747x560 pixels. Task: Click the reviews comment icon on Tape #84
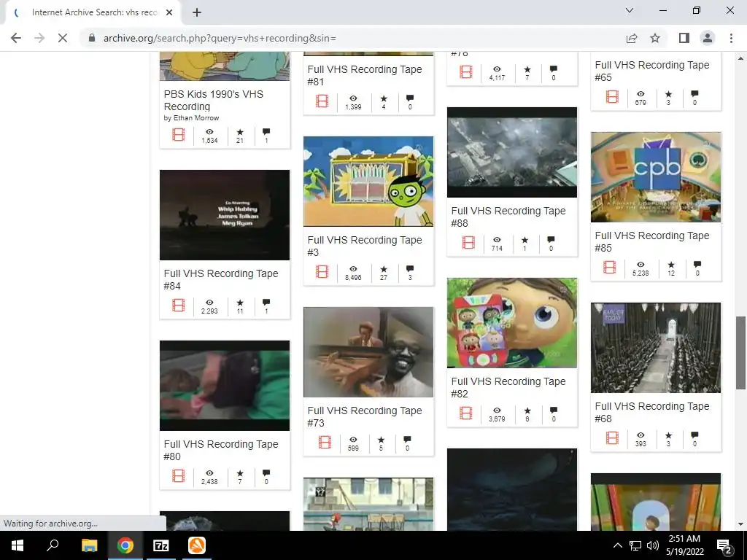click(x=266, y=303)
